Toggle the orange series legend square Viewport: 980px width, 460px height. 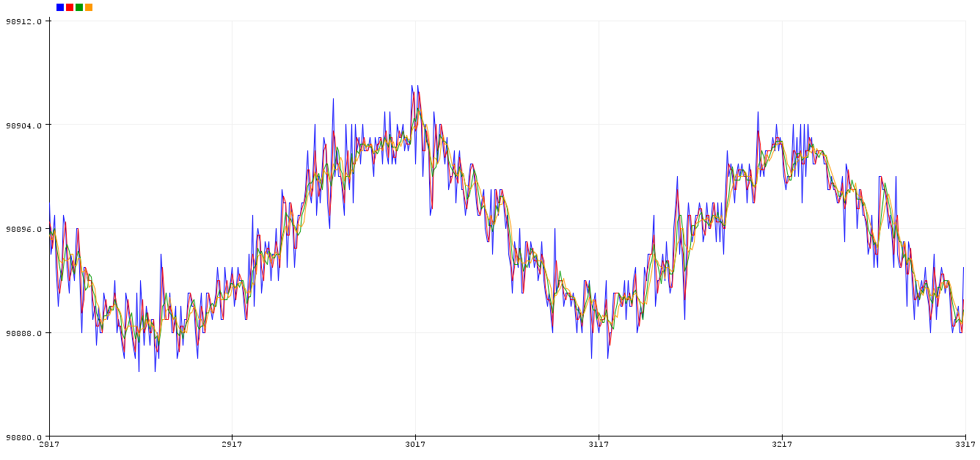click(x=89, y=7)
